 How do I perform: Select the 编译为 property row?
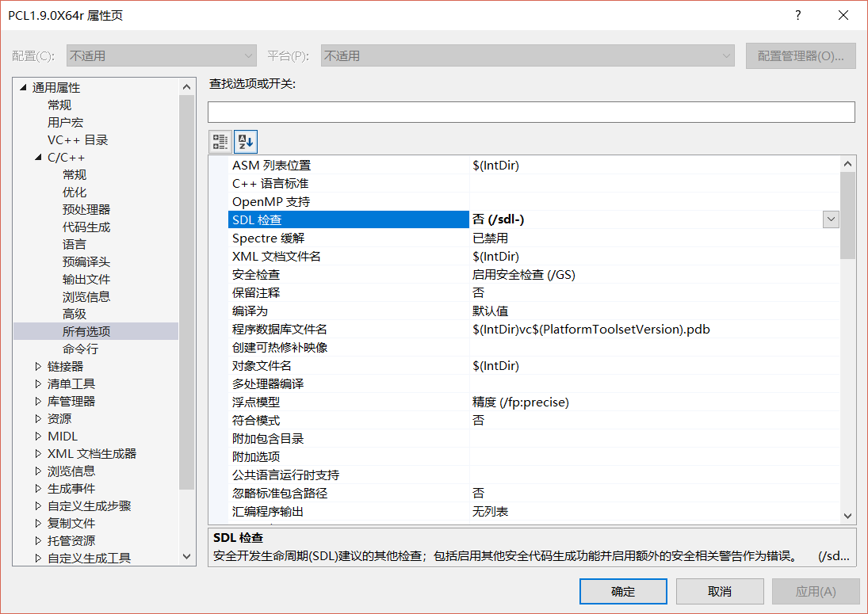click(533, 311)
